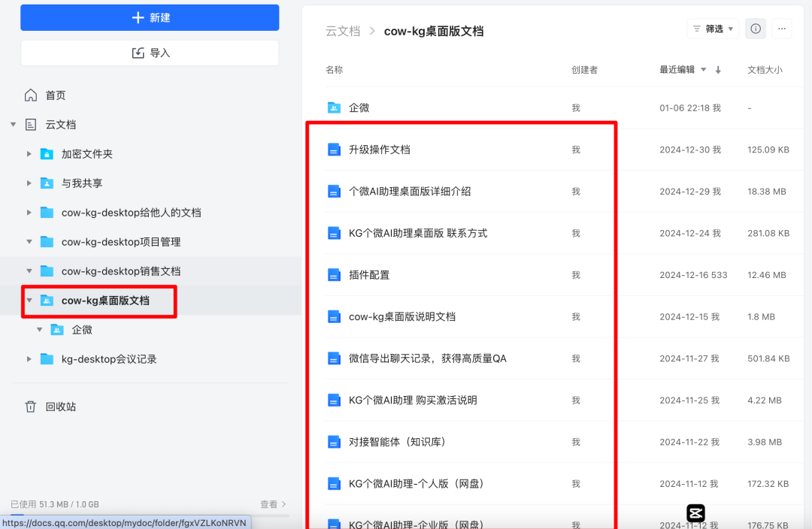Image resolution: width=812 pixels, height=529 pixels.
Task: Open KG个微AI助理桌面版 联系方式 document
Action: point(418,233)
